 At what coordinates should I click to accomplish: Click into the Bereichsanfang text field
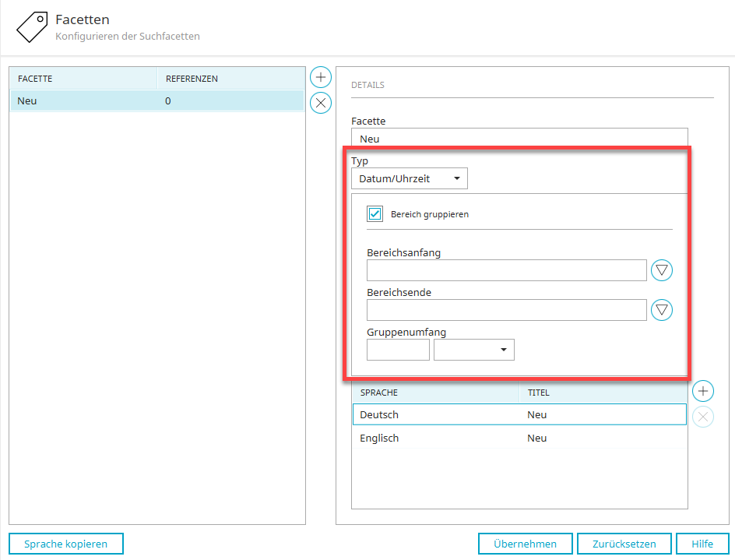506,270
